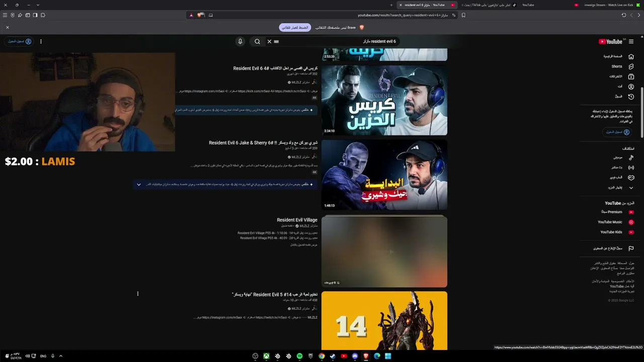Open the Brave main hamburger menu
Image resolution: width=644 pixels, height=362 pixels.
pyautogui.click(x=5, y=15)
